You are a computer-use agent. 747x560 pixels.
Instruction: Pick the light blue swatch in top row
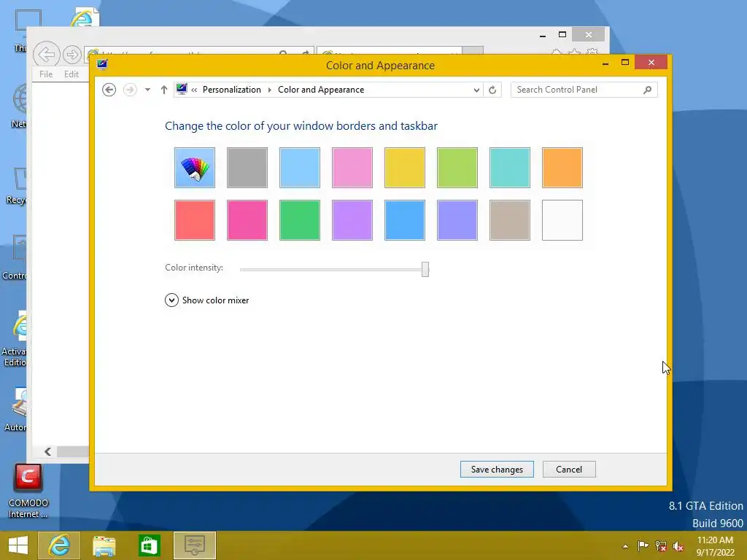tap(300, 168)
